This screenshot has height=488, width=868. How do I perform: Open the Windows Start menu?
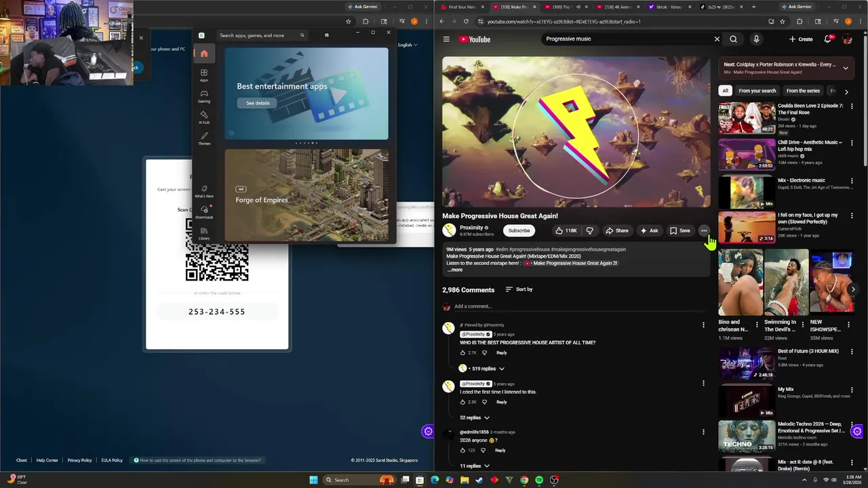[x=313, y=480]
